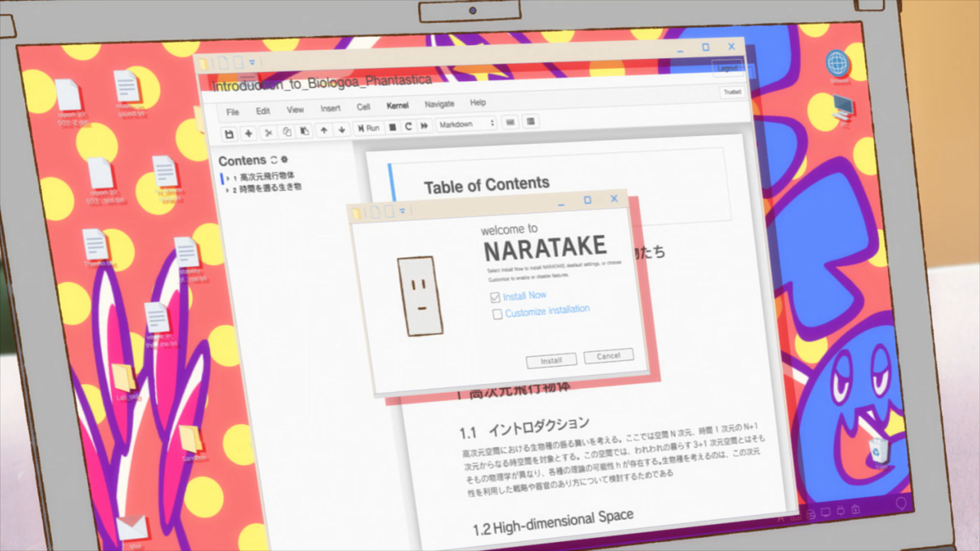This screenshot has height=551, width=980.
Task: Restart and run all with fast-forward icon
Action: coord(424,126)
